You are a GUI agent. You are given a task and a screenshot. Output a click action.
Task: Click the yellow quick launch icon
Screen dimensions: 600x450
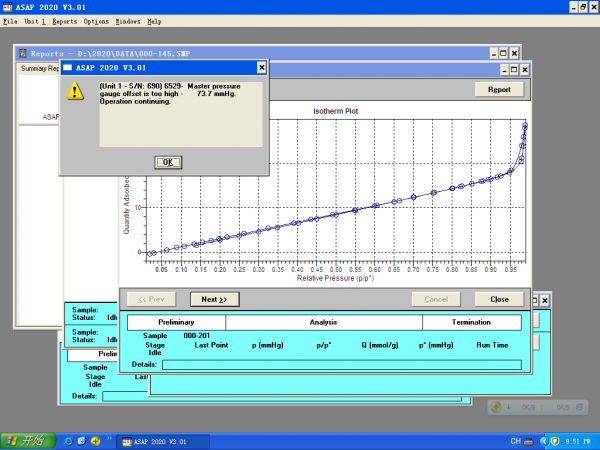pyautogui.click(x=95, y=441)
